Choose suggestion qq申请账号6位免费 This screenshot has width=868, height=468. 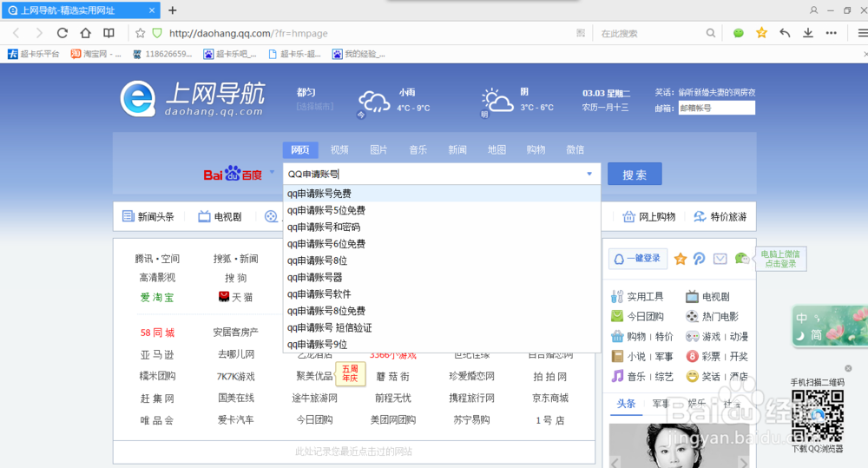[x=442, y=244]
